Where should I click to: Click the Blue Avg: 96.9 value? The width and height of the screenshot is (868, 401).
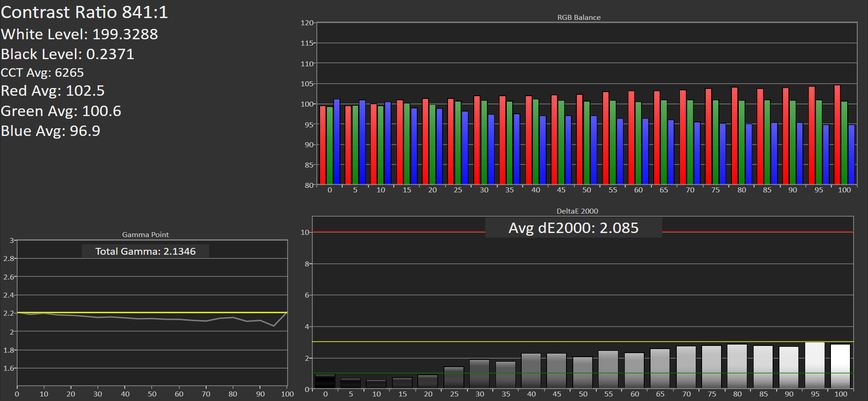pyautogui.click(x=51, y=131)
